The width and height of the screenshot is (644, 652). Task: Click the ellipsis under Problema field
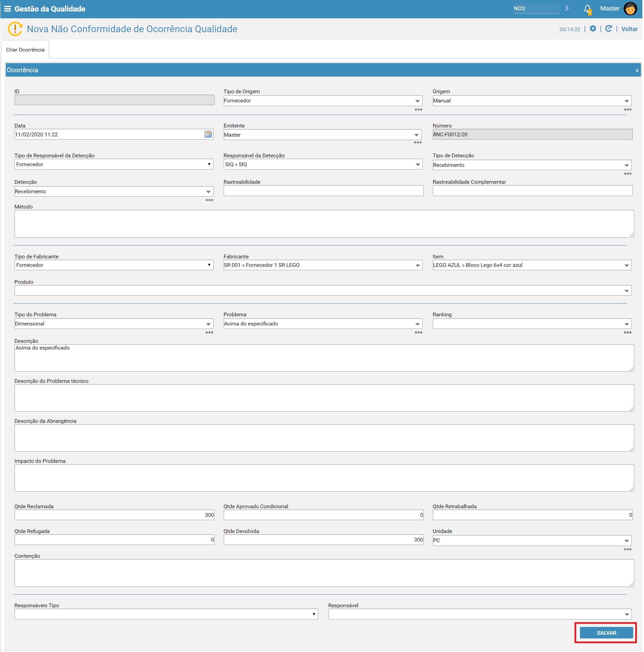coord(418,332)
